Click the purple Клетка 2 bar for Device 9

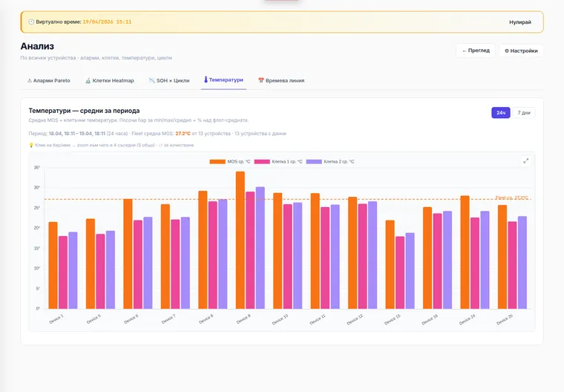click(x=260, y=248)
